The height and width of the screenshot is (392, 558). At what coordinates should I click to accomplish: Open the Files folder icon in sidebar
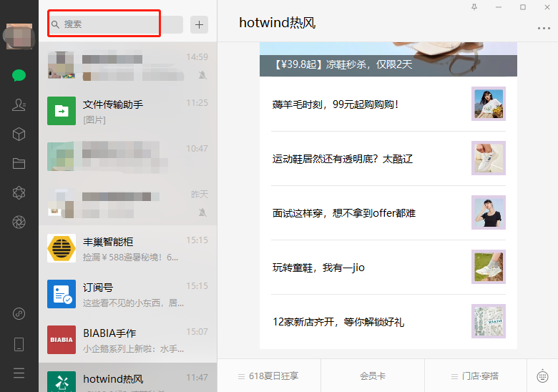(x=19, y=163)
